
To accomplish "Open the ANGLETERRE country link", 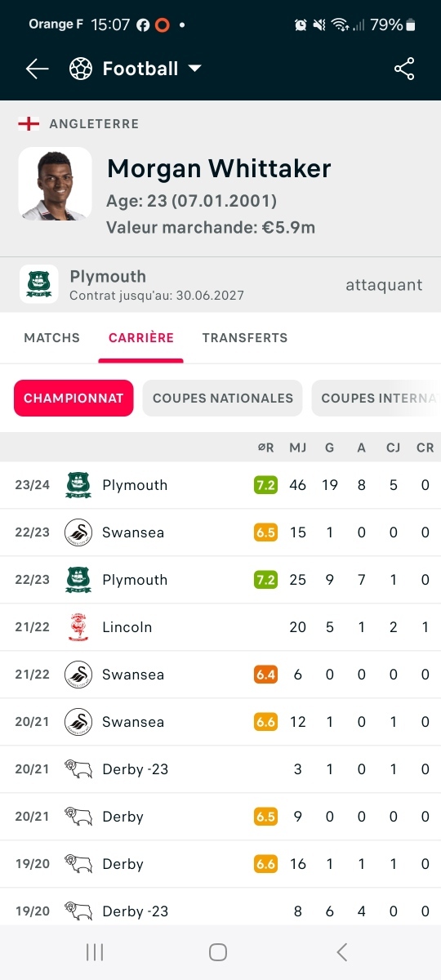I will (94, 124).
